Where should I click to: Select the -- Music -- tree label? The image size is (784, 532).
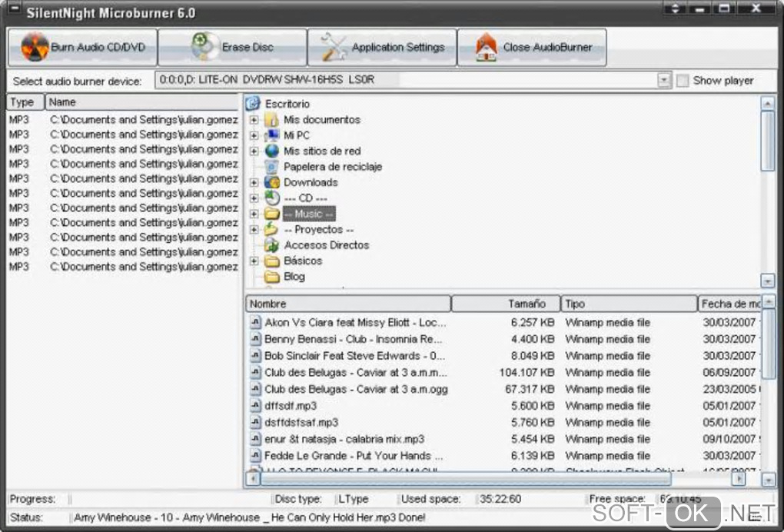click(x=309, y=214)
